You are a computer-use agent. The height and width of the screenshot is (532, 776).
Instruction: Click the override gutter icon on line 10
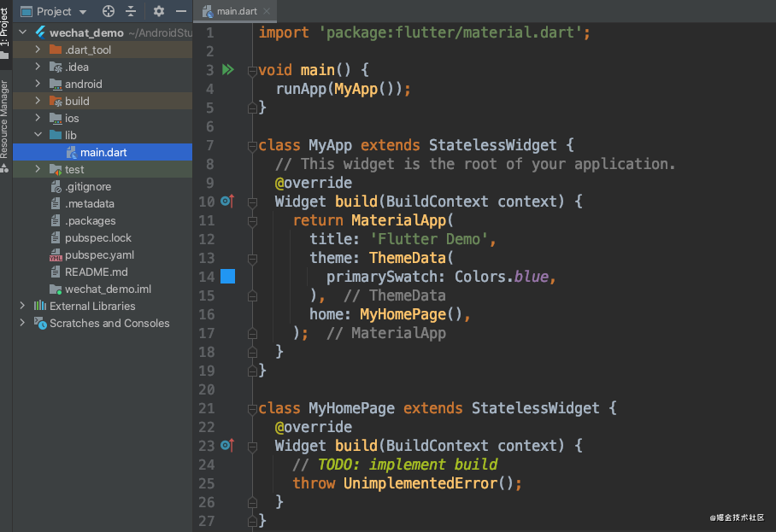point(227,202)
